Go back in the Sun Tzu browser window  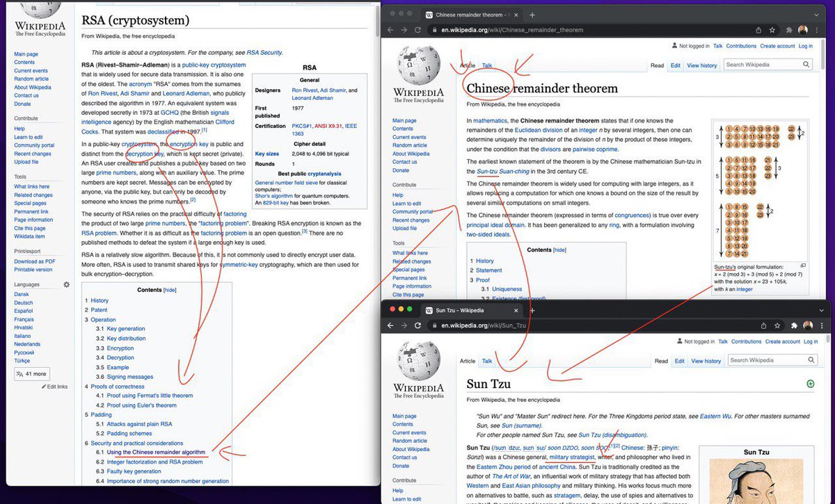[392, 325]
